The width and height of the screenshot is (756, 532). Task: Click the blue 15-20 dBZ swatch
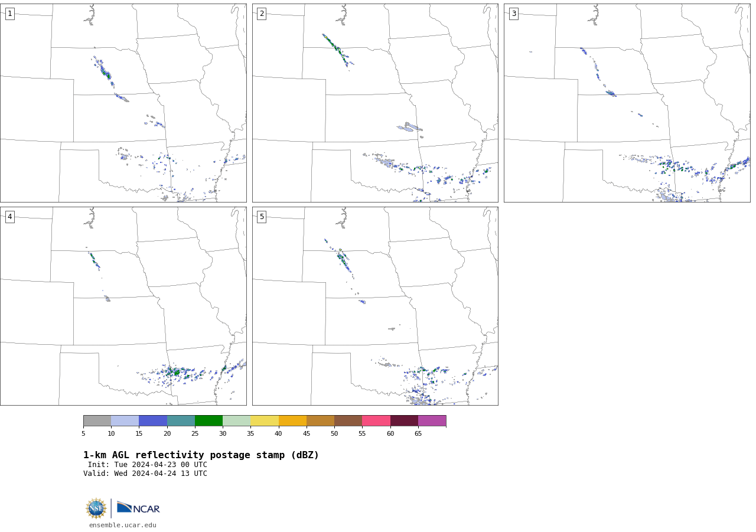[153, 420]
